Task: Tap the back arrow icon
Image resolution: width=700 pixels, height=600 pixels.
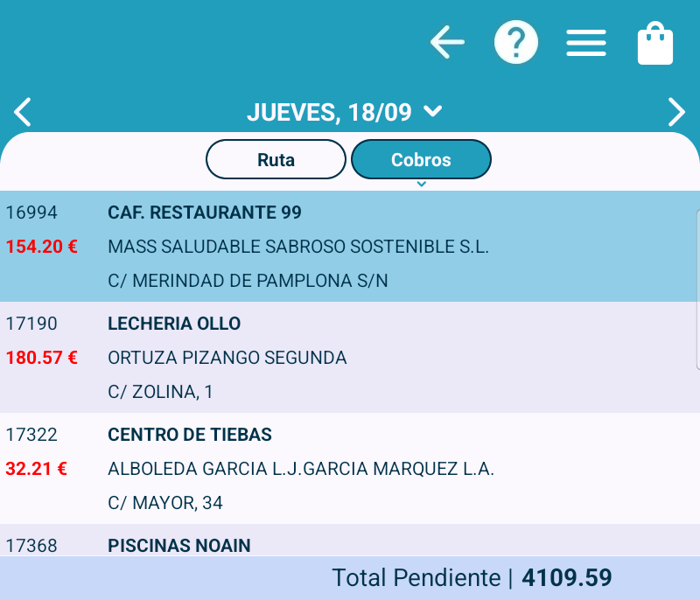Action: 447,42
